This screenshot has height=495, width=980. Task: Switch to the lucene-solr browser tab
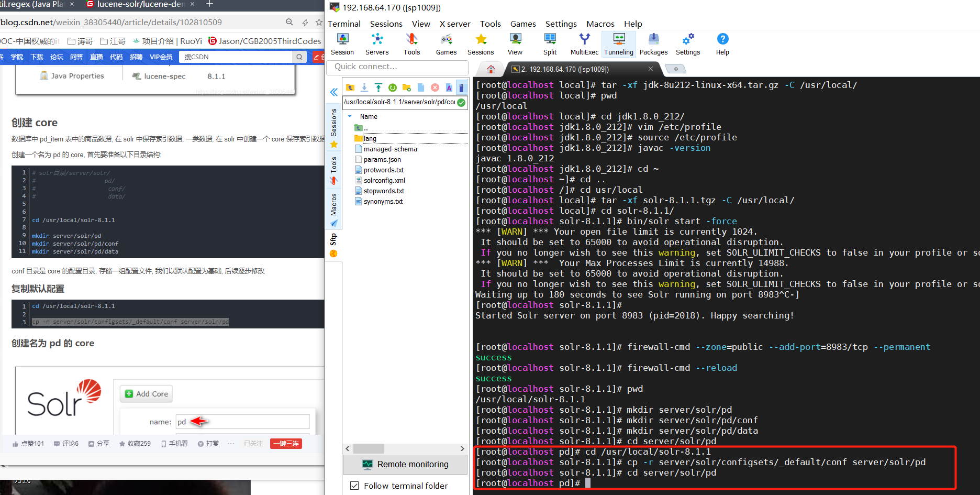[141, 4]
